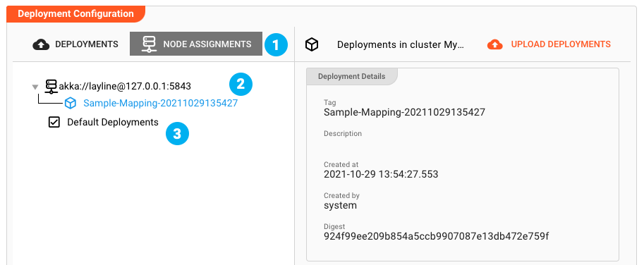Click the Deployment Details panel header

[x=351, y=77]
